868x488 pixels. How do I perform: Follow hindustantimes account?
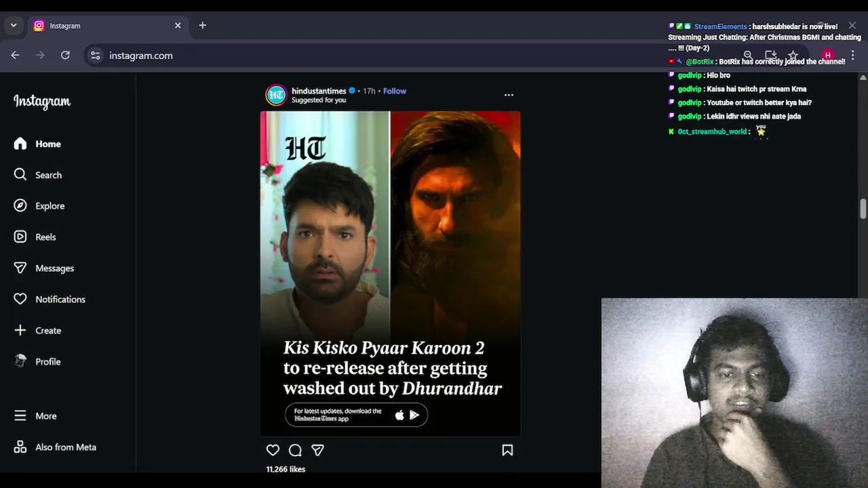[x=395, y=91]
